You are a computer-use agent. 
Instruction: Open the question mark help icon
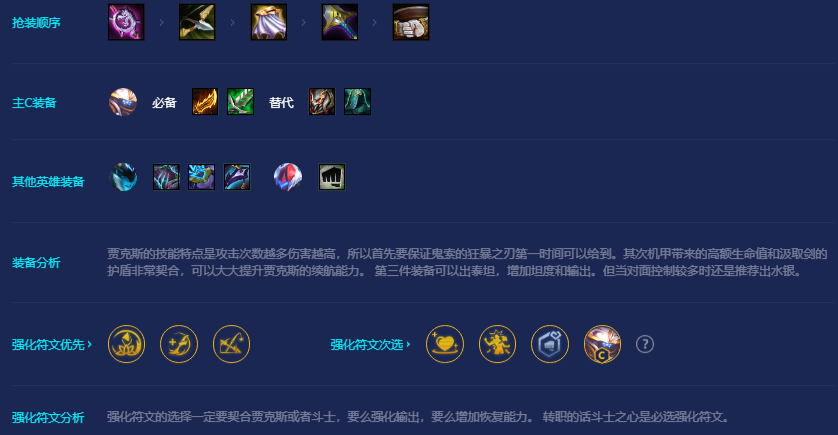tap(645, 344)
